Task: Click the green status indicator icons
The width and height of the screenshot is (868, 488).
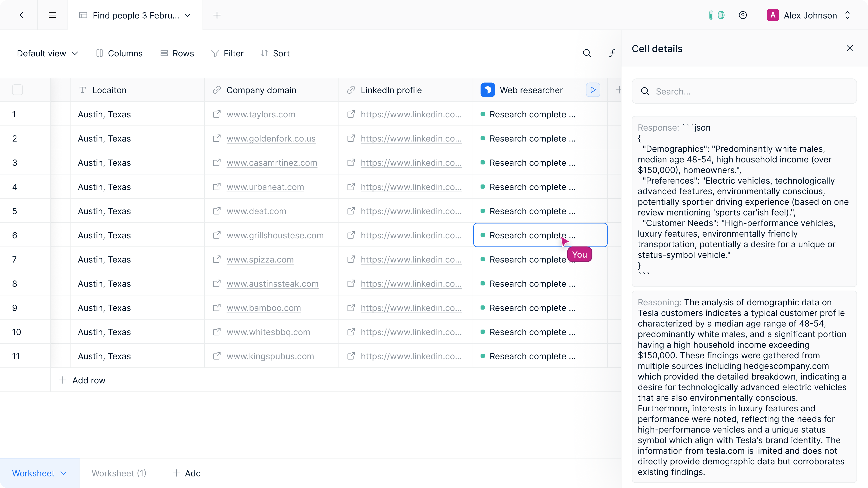Action: pos(716,15)
